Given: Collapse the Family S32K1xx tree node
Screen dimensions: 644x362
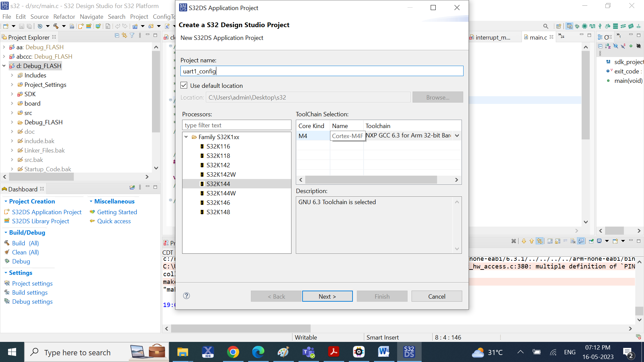Looking at the screenshot, I should tap(186, 137).
